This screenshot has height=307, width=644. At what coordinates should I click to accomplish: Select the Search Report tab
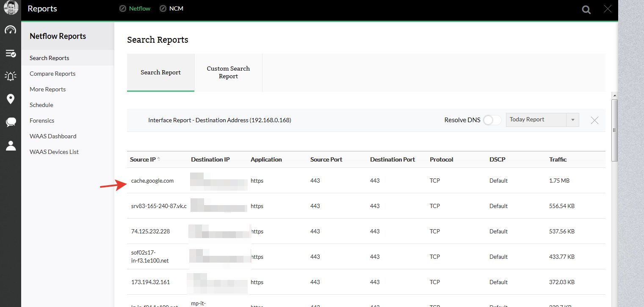tap(161, 72)
